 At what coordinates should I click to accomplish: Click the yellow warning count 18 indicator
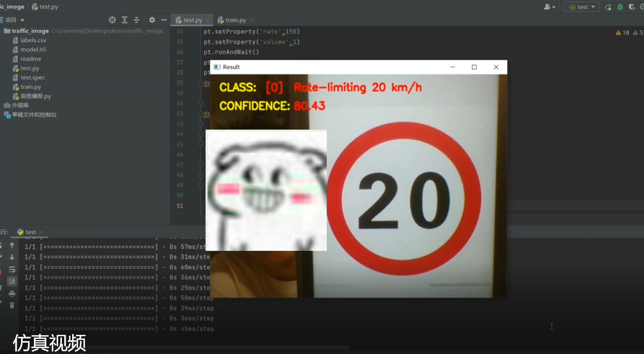[622, 33]
